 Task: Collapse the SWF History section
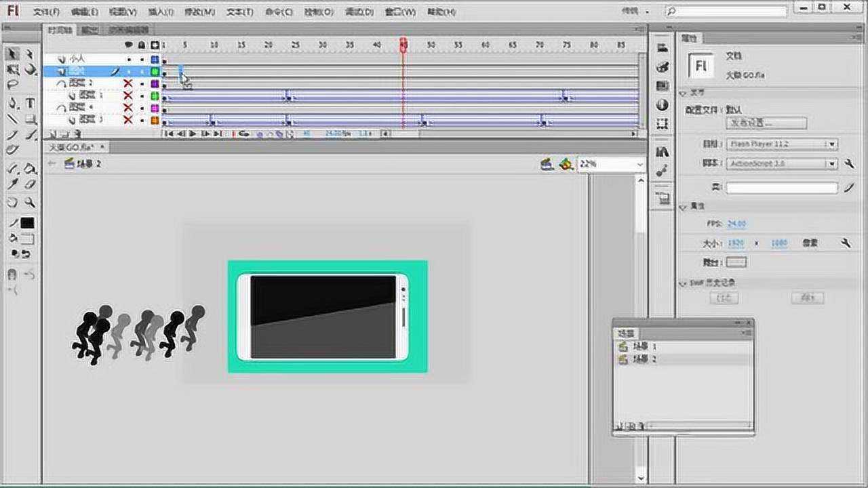click(x=684, y=283)
